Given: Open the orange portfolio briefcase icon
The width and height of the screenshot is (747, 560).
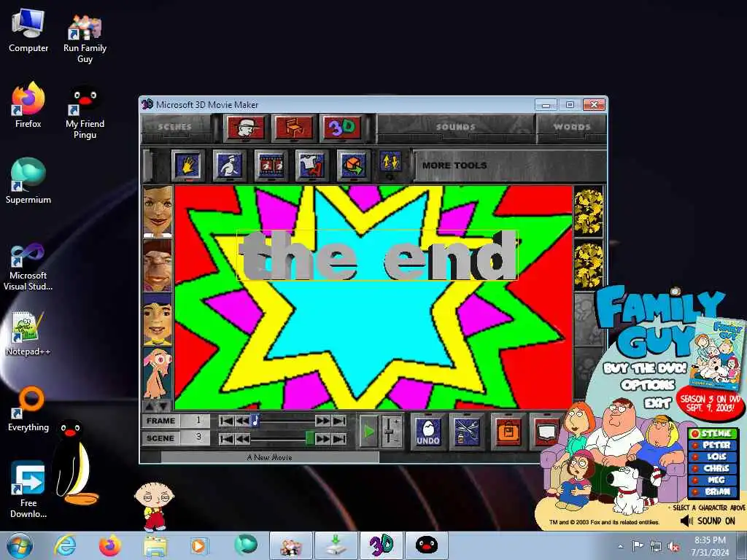Looking at the screenshot, I should (x=508, y=432).
